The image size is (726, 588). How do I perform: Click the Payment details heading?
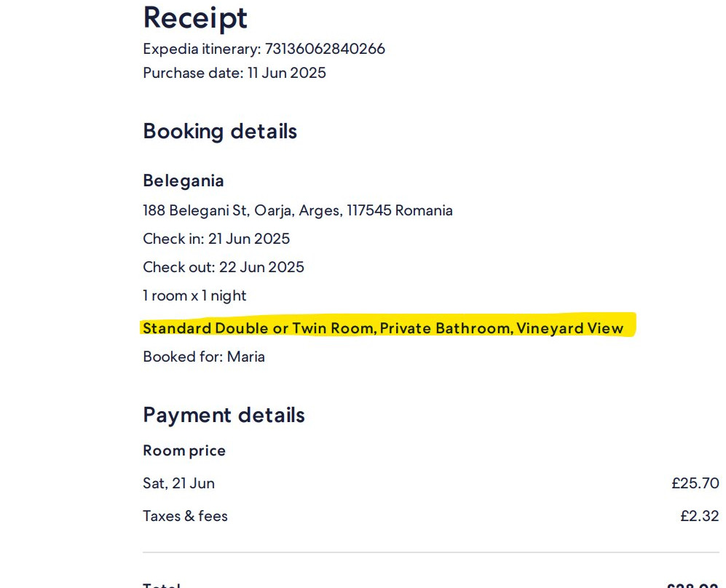pyautogui.click(x=224, y=415)
